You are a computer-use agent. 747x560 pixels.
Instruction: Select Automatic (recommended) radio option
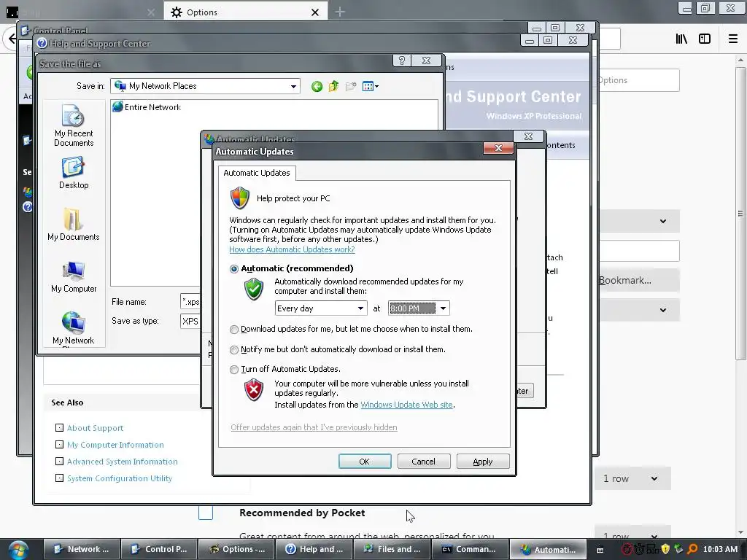(234, 268)
